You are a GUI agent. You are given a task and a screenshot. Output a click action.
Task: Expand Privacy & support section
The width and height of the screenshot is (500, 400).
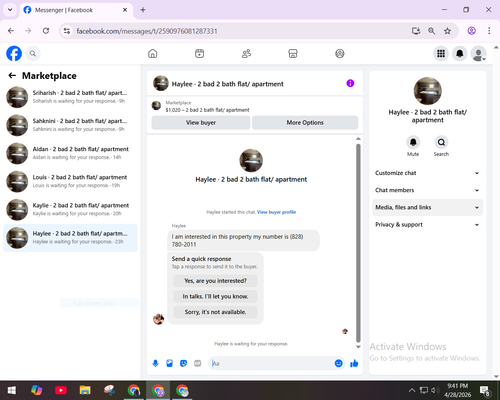point(427,225)
